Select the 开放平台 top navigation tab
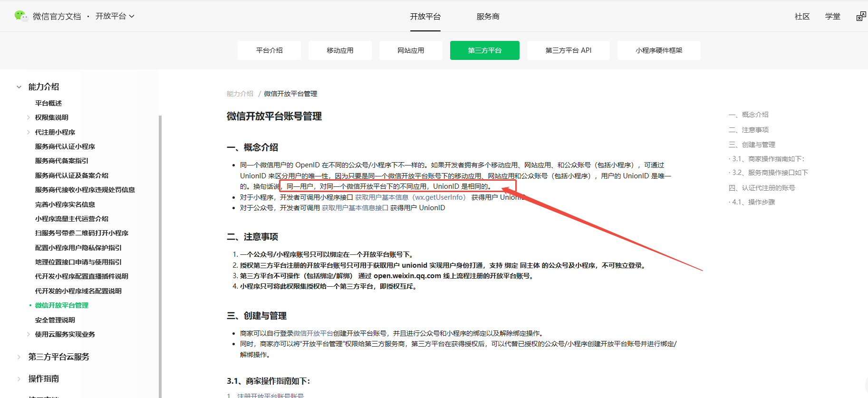The height and width of the screenshot is (398, 868). (x=425, y=17)
